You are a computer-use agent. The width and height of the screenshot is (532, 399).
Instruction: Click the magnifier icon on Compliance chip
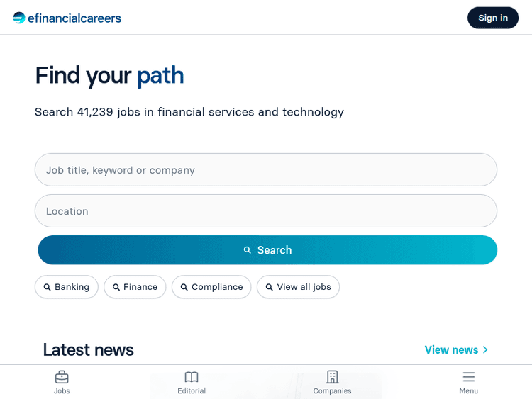(x=184, y=287)
